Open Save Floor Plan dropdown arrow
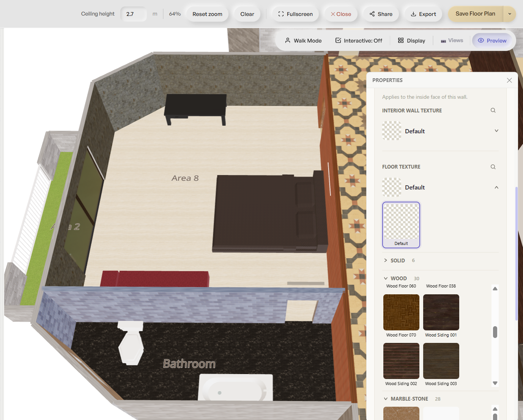The image size is (523, 420). [510, 14]
